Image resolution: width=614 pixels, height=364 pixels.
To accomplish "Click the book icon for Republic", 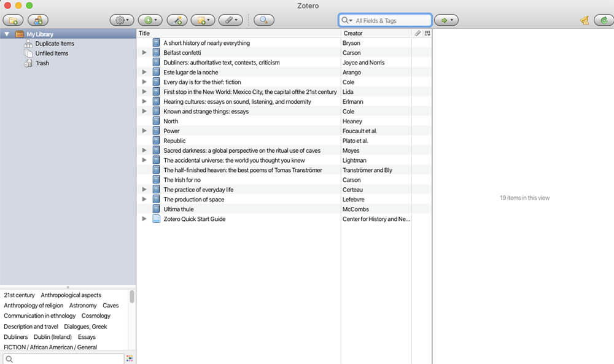I will 156,141.
